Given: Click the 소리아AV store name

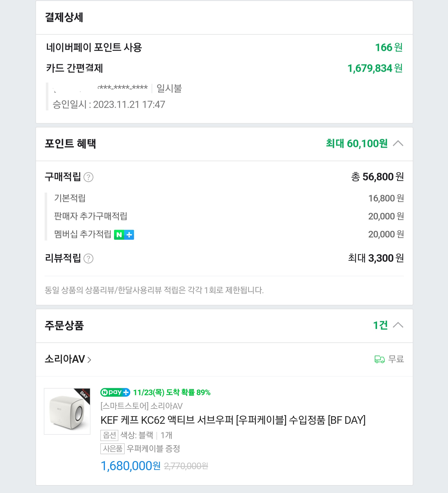Looking at the screenshot, I should click(65, 359).
